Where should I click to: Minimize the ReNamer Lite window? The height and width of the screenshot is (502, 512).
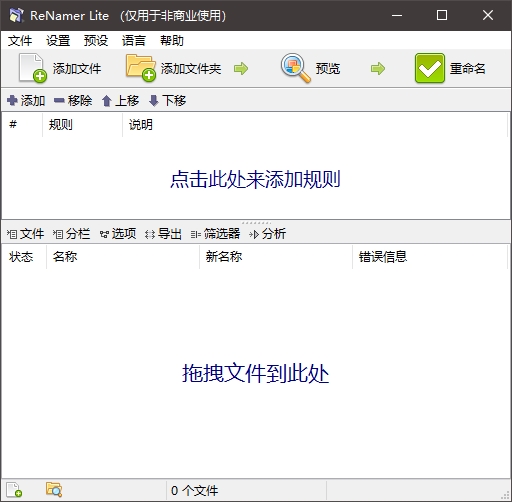point(397,15)
